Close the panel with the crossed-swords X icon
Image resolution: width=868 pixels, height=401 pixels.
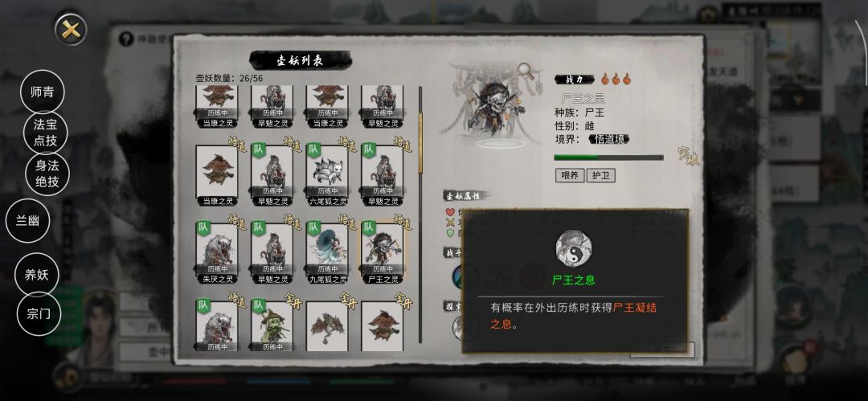point(71,30)
